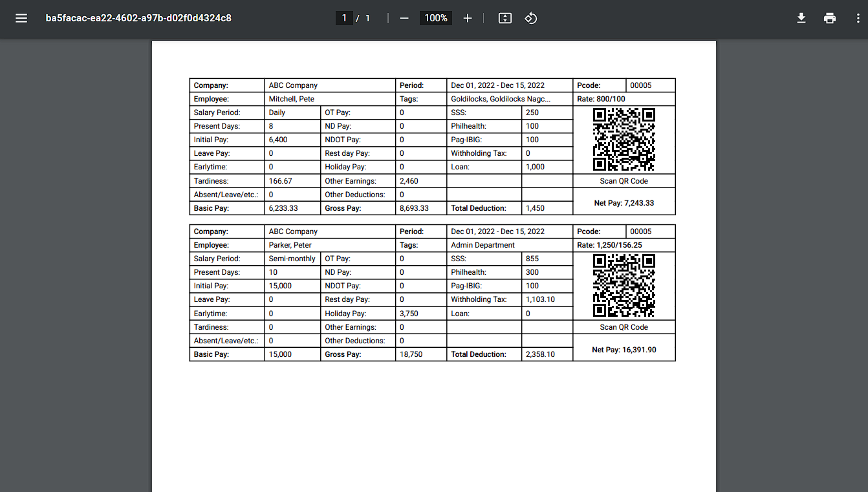Screen dimensions: 868x492
Task: Click the zoom in plus button
Action: 468,18
